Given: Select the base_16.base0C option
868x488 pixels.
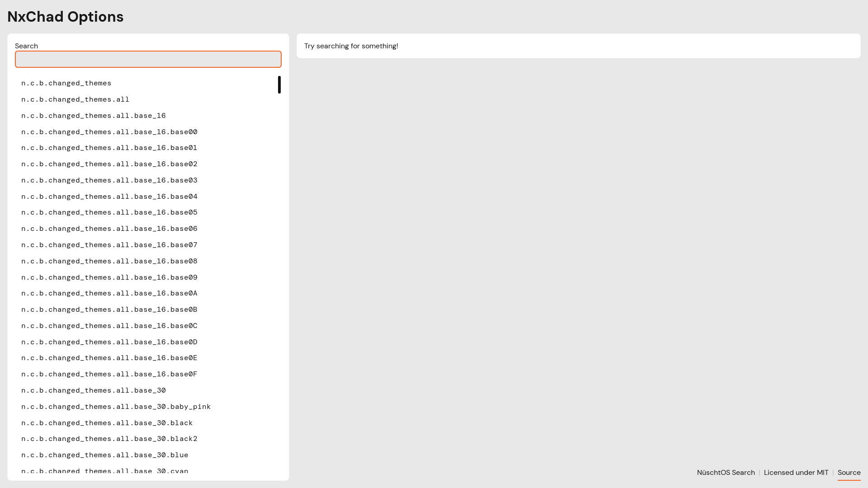Looking at the screenshot, I should tap(146, 326).
